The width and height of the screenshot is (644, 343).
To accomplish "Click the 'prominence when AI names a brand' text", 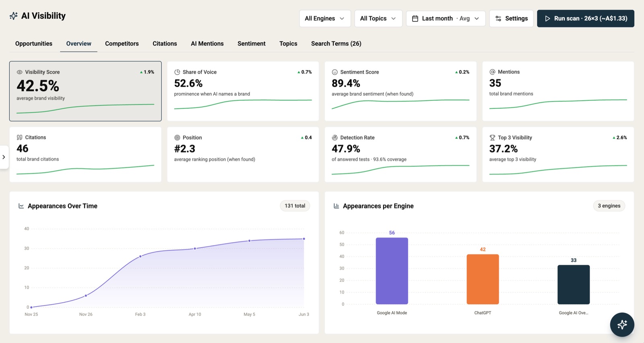I will point(212,94).
